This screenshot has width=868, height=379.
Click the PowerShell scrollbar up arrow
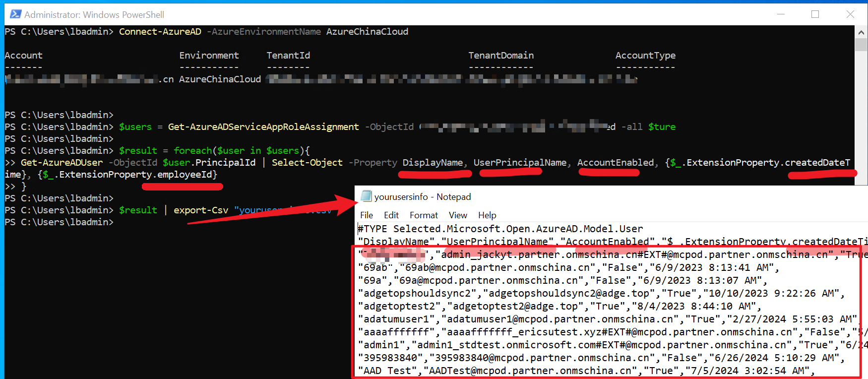pos(861,32)
